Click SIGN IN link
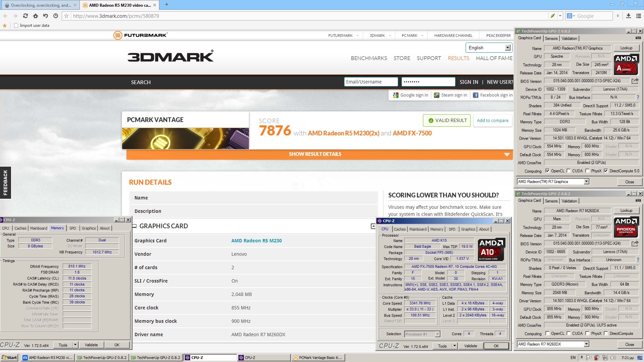644x362 pixels. pyautogui.click(x=469, y=82)
